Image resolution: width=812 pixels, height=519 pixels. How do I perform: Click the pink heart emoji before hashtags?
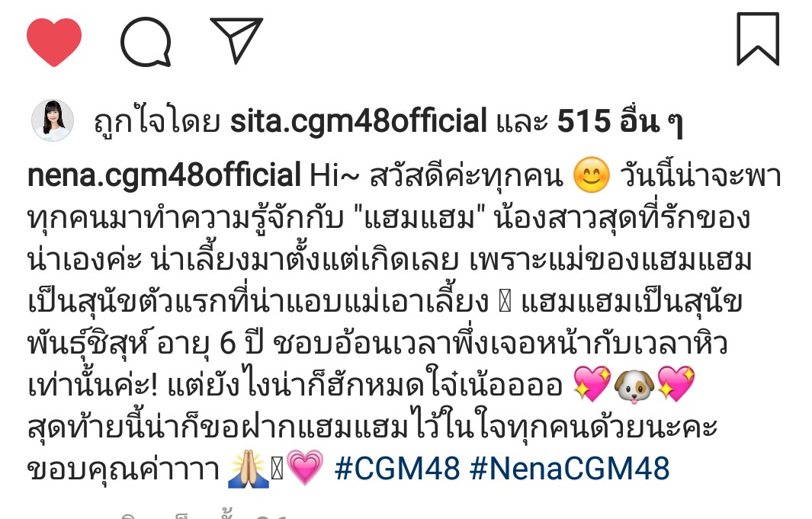click(x=304, y=467)
